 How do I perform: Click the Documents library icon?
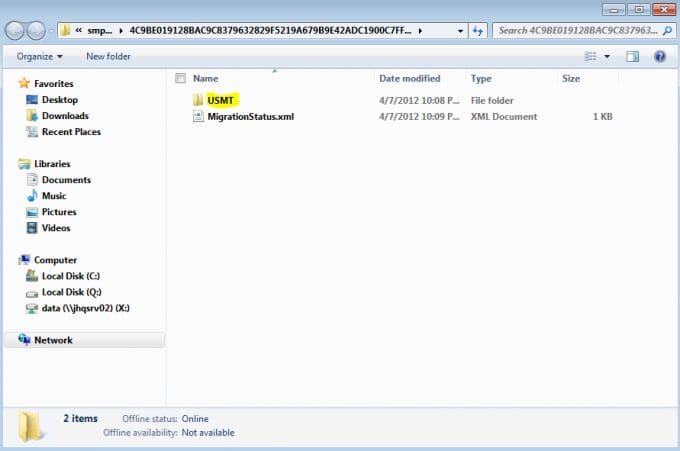pos(32,180)
